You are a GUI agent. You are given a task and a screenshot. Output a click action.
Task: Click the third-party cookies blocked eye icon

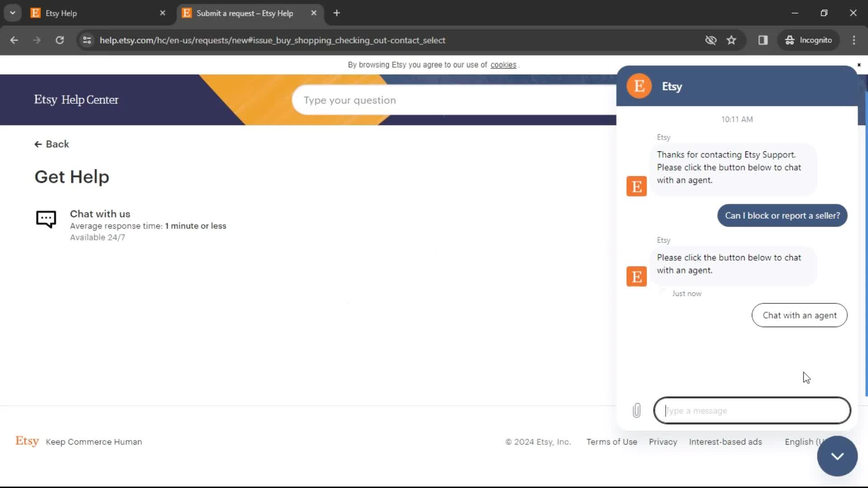point(711,40)
